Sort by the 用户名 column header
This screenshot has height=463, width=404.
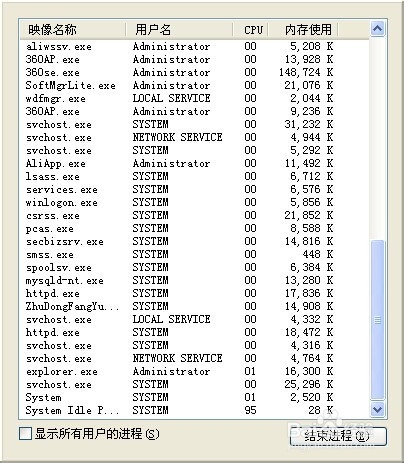179,30
